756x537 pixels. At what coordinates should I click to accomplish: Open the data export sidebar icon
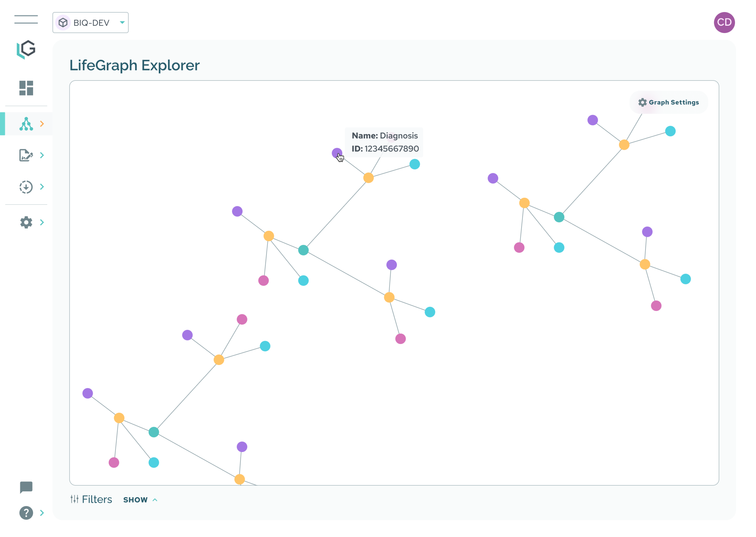pos(27,187)
